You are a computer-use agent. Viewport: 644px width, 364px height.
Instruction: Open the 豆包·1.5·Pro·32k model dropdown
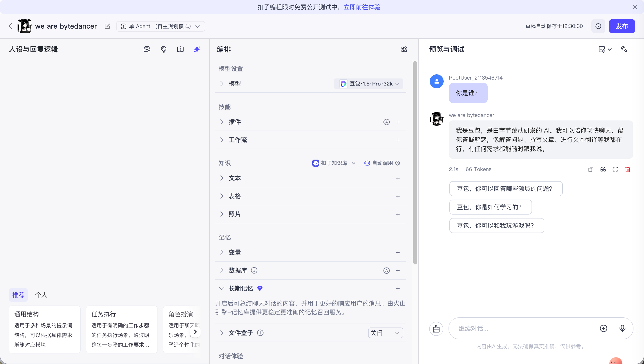tap(369, 84)
